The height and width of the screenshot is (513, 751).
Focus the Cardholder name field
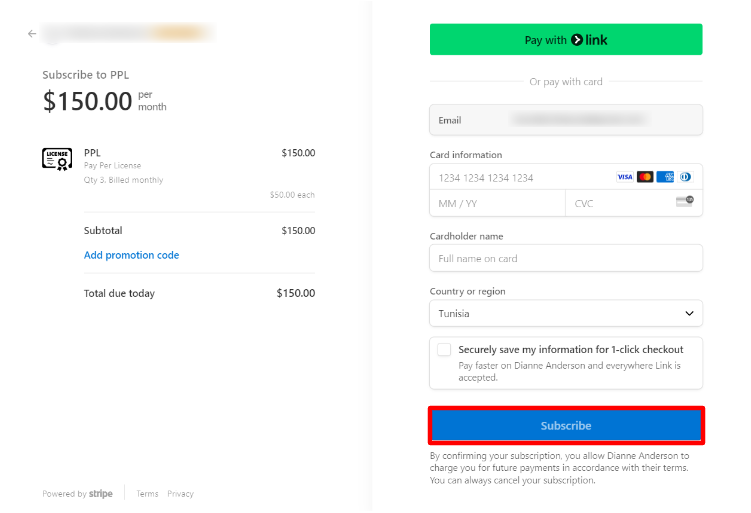point(566,258)
